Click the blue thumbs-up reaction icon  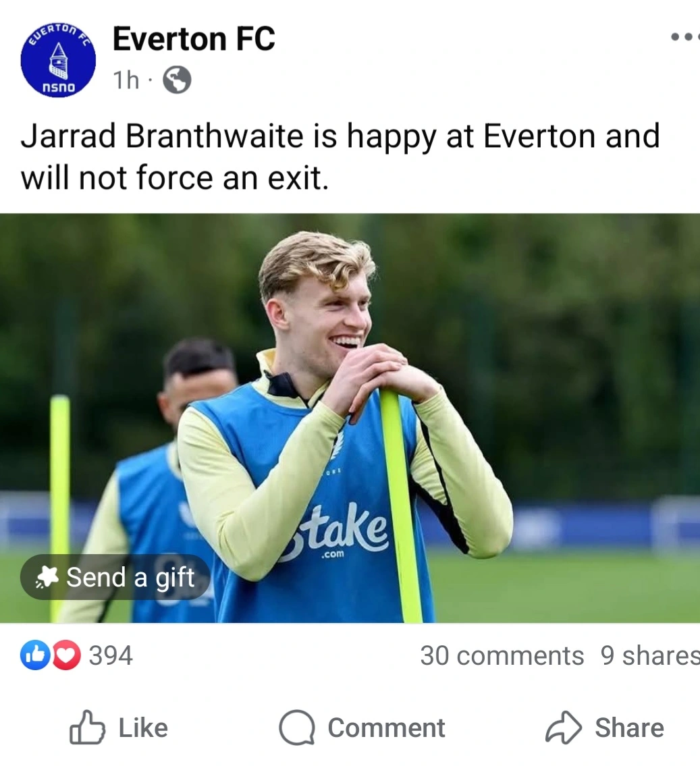(34, 655)
